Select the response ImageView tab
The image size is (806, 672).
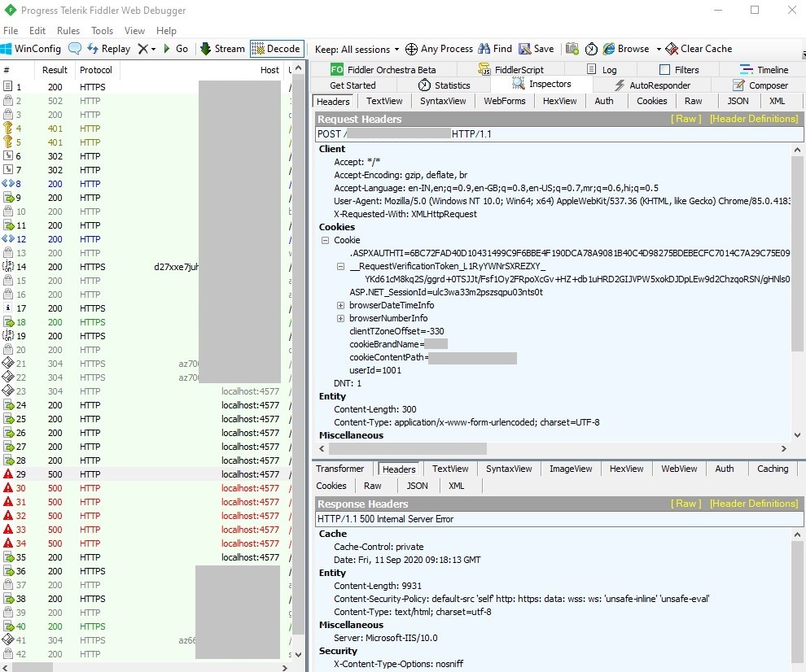571,469
